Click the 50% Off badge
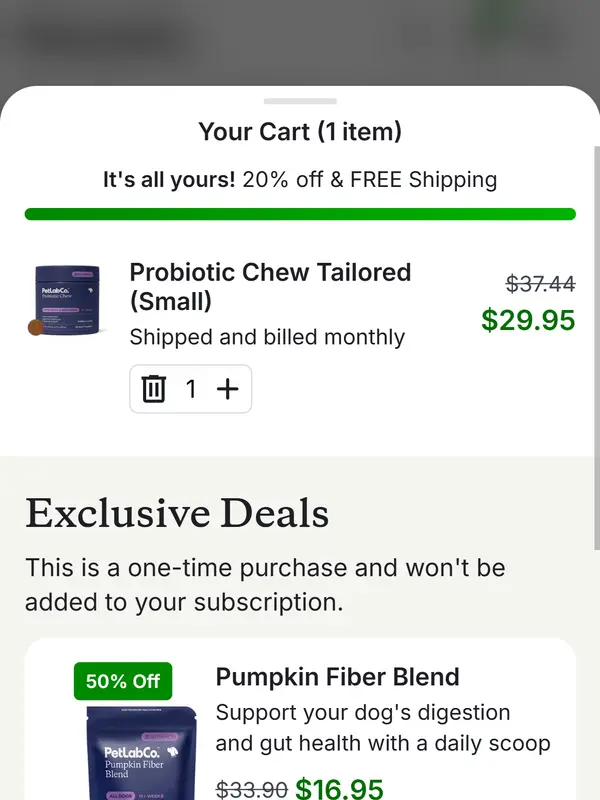Screen dimensions: 600x800 point(122,681)
